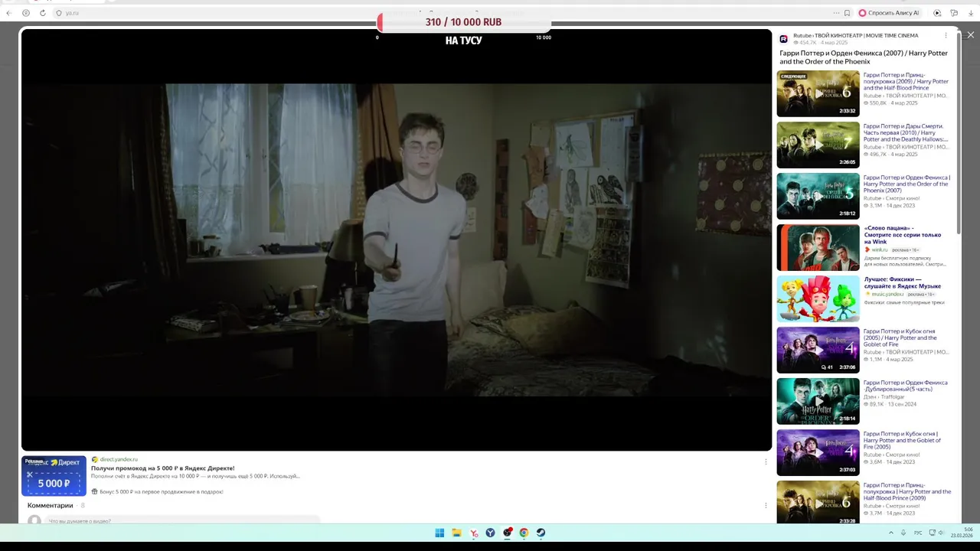
Task: Open direct.yandex.ru ad source link
Action: (119, 459)
